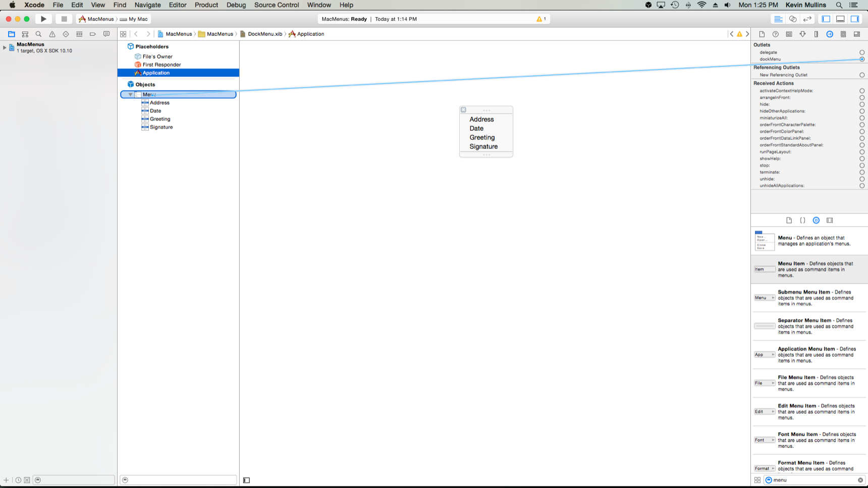Viewport: 868px width, 488px height.
Task: Click the hide: action connection circle
Action: (862, 104)
